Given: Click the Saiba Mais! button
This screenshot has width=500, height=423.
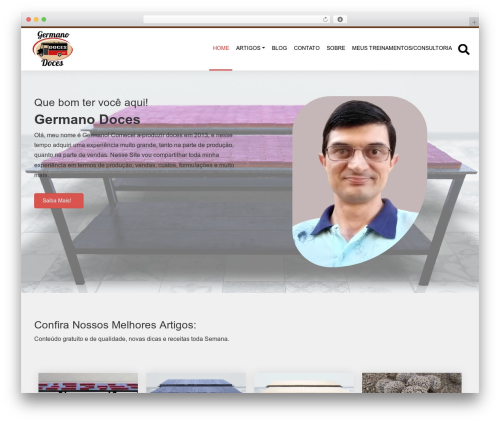Looking at the screenshot, I should 59,201.
